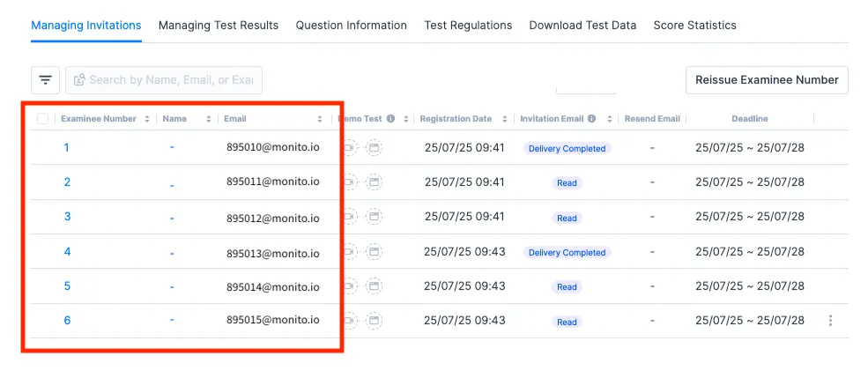The width and height of the screenshot is (868, 378).
Task: Click the Read badge for 895015@monito.io
Action: pyautogui.click(x=567, y=322)
